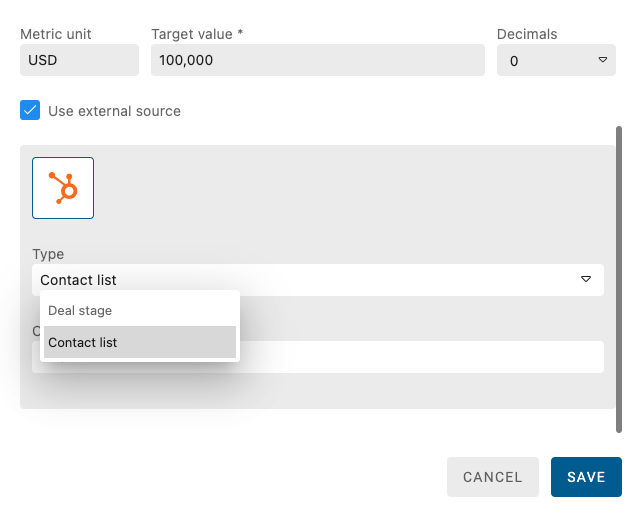
Task: Click the Metric unit label
Action: pos(56,34)
